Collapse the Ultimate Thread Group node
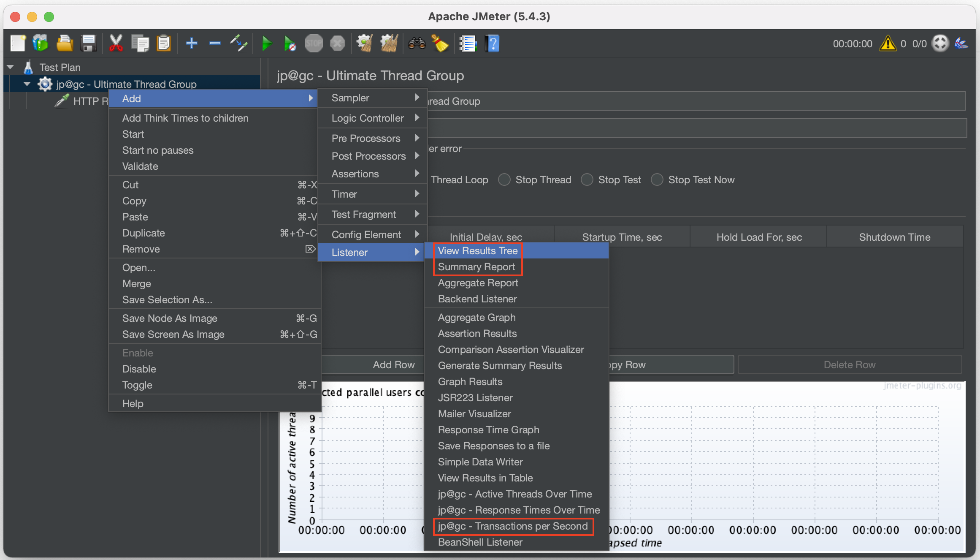The width and height of the screenshot is (980, 560). coord(27,84)
